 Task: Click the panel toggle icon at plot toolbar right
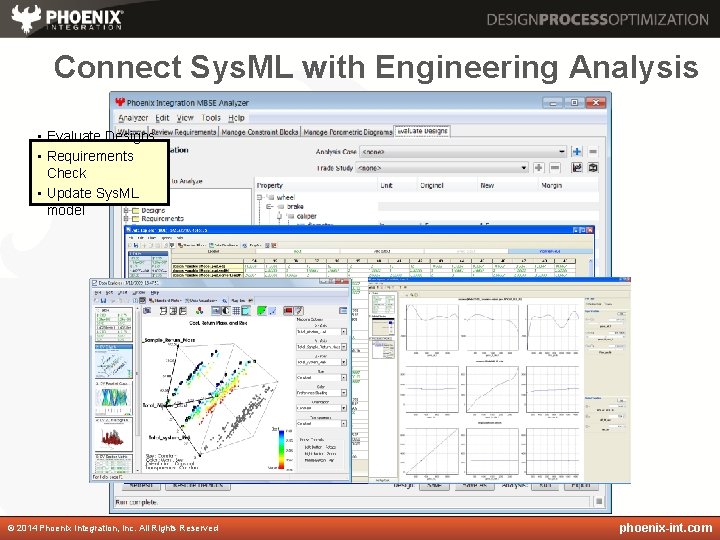[343, 311]
